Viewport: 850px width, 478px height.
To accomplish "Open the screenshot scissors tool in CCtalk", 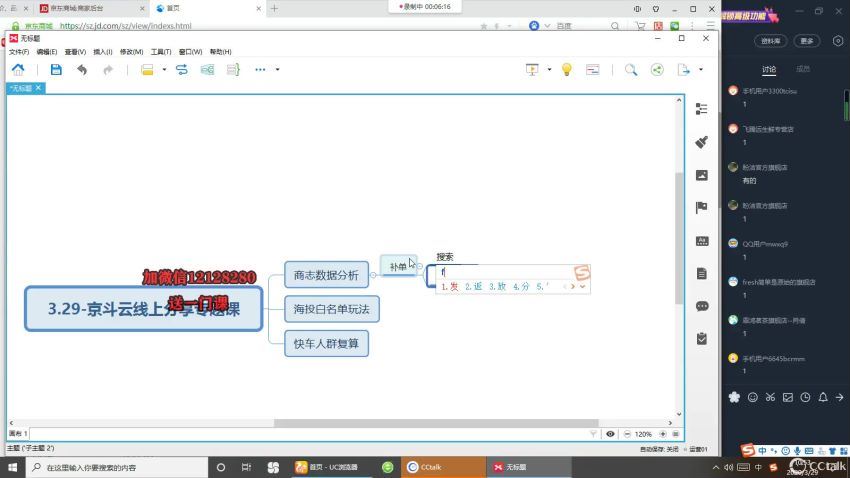I will coord(770,397).
